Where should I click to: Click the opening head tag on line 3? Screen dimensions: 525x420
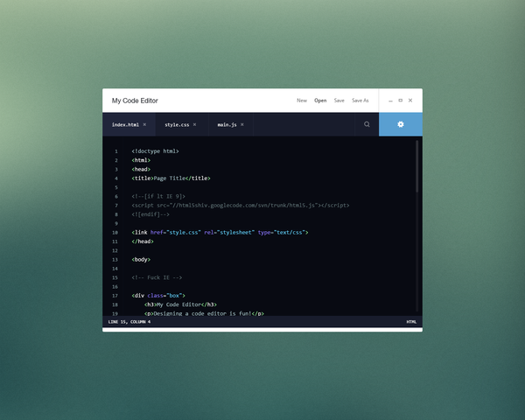(141, 170)
